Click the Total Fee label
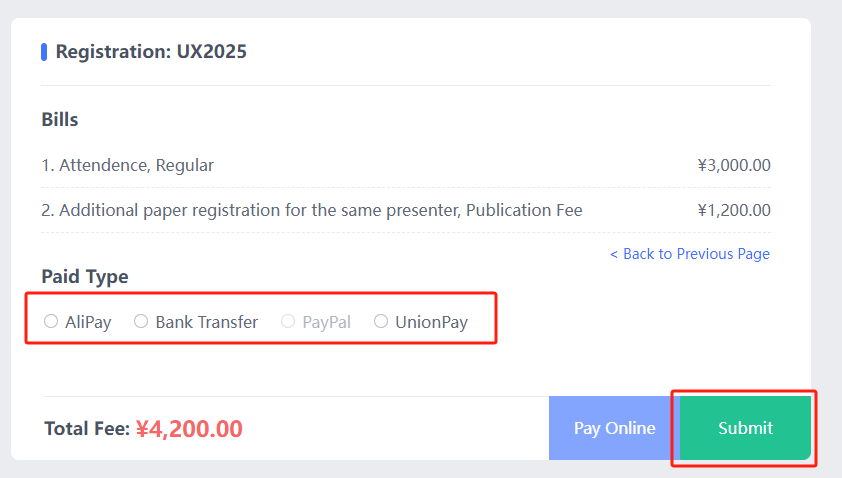Screen dimensions: 842x478 87,429
